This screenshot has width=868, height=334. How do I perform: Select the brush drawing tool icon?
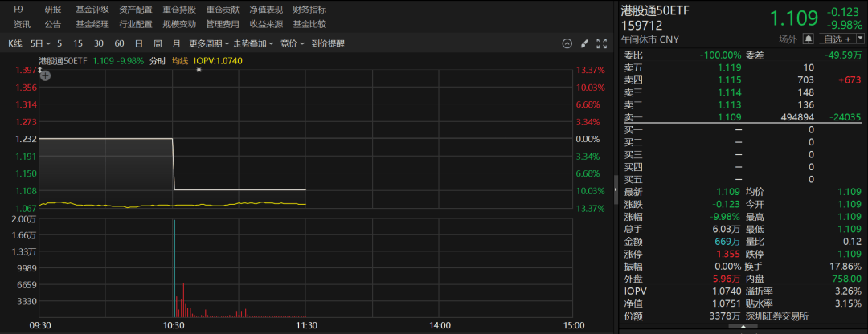click(584, 43)
